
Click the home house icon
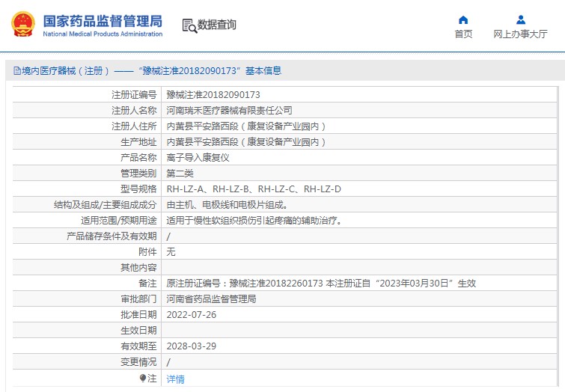pos(463,19)
